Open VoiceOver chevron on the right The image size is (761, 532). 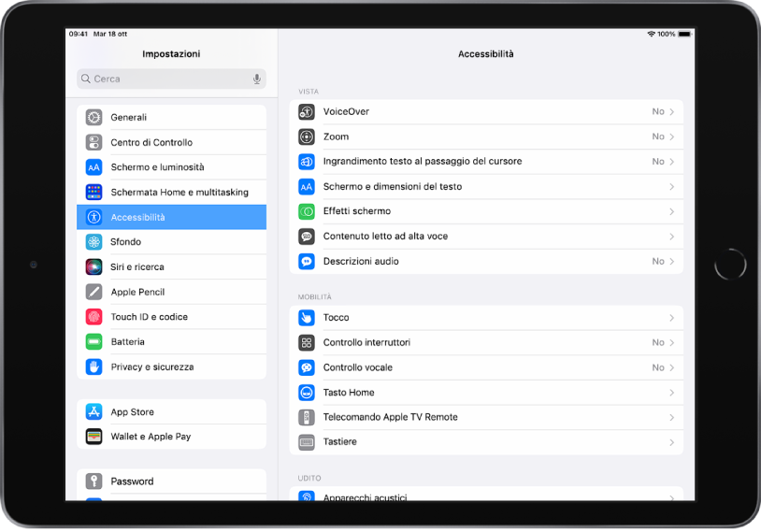click(671, 111)
